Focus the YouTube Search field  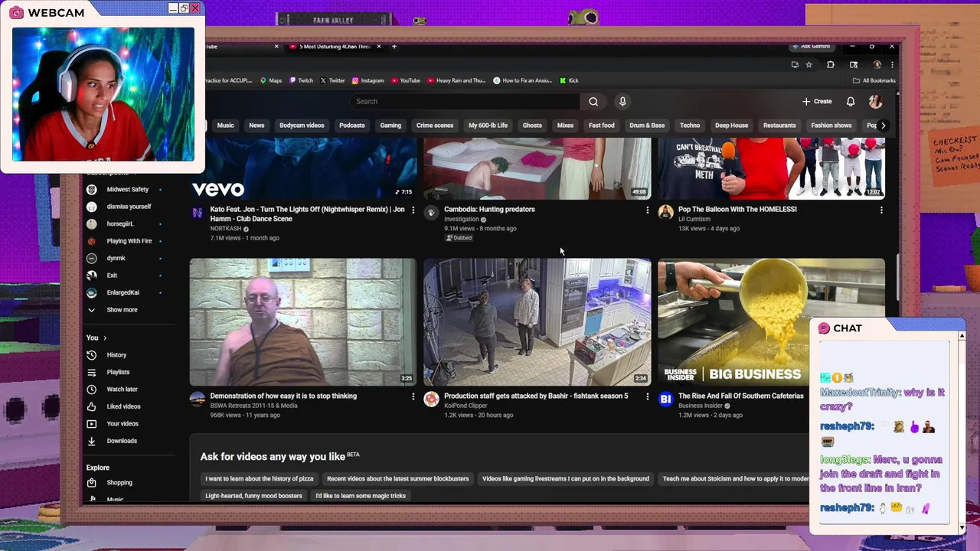click(x=465, y=101)
